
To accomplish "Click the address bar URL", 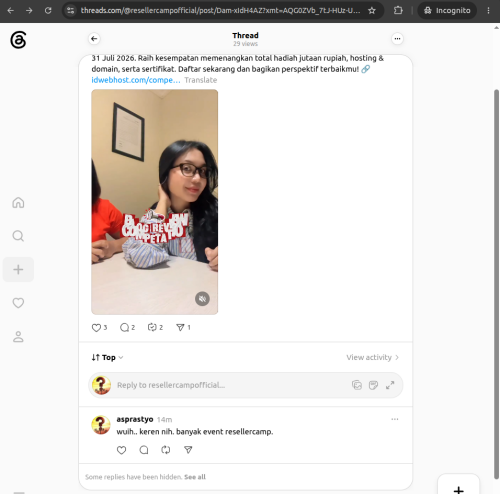I will pyautogui.click(x=220, y=11).
